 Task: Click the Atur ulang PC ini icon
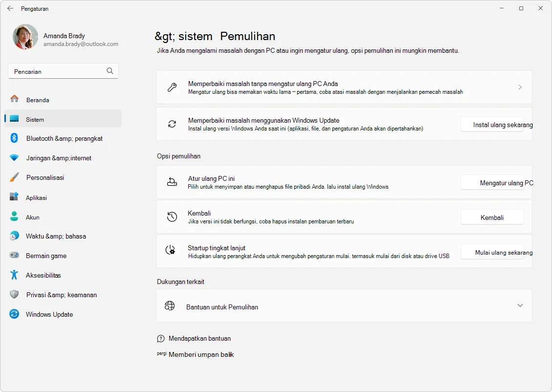172,182
